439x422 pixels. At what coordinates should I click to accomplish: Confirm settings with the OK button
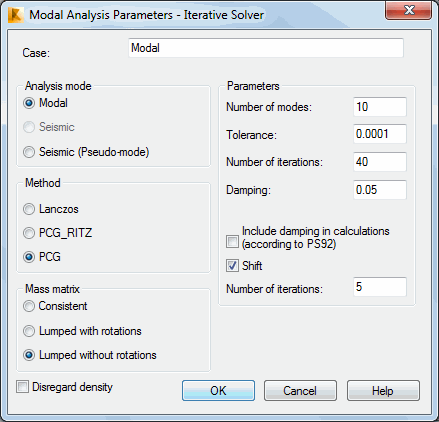218,391
